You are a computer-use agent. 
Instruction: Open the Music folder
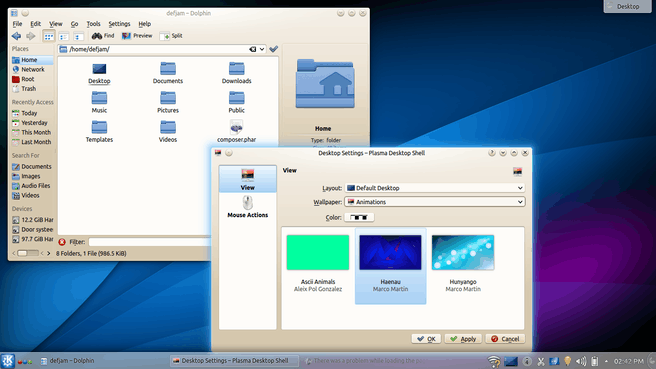click(x=99, y=102)
